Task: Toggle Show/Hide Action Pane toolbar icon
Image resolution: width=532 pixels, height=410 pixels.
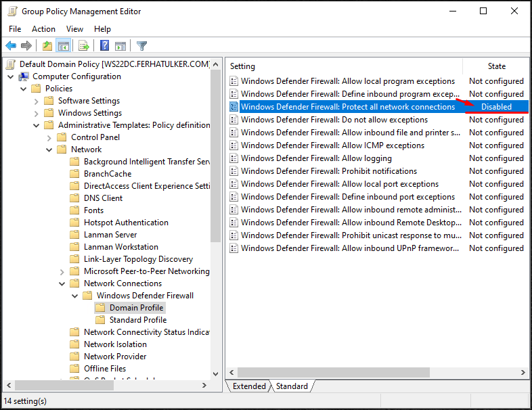Action: point(120,45)
